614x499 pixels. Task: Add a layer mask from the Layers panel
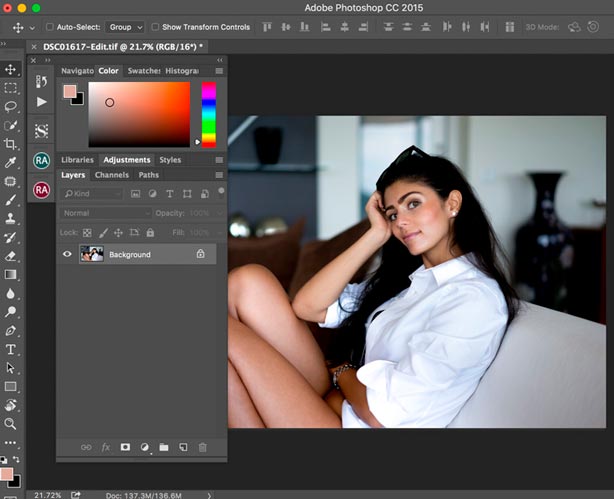(125, 447)
